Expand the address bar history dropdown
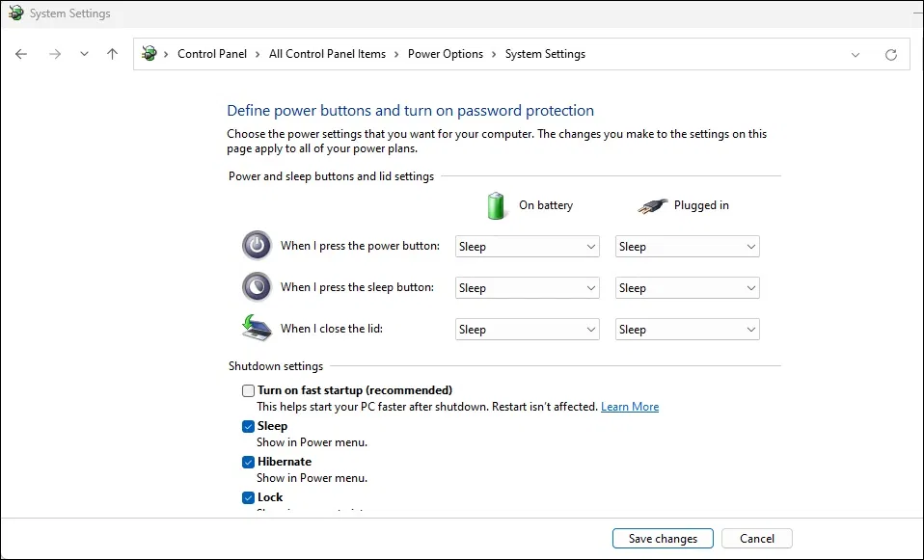This screenshot has height=560, width=924. click(856, 54)
